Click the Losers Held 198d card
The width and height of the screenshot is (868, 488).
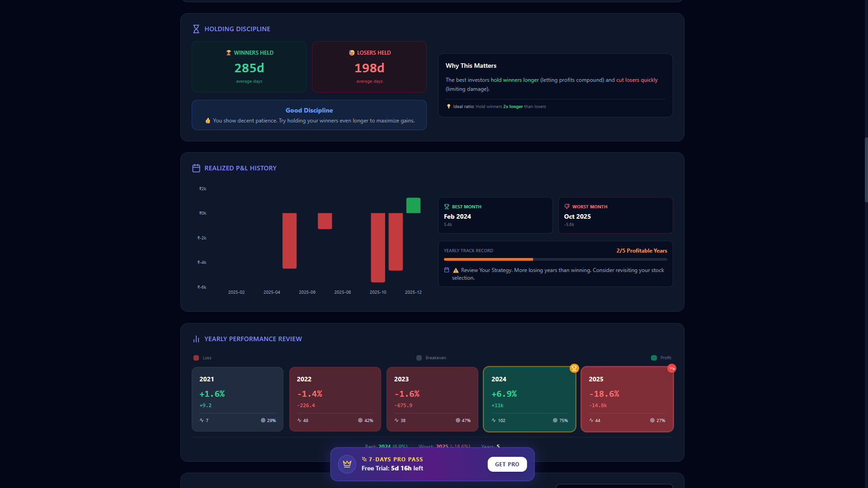(369, 67)
